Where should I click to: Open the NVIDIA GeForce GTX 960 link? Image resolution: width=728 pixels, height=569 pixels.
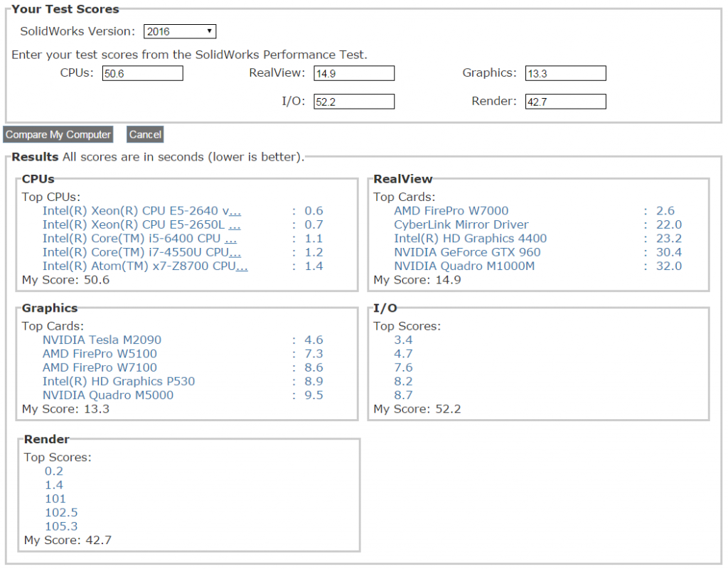point(468,252)
